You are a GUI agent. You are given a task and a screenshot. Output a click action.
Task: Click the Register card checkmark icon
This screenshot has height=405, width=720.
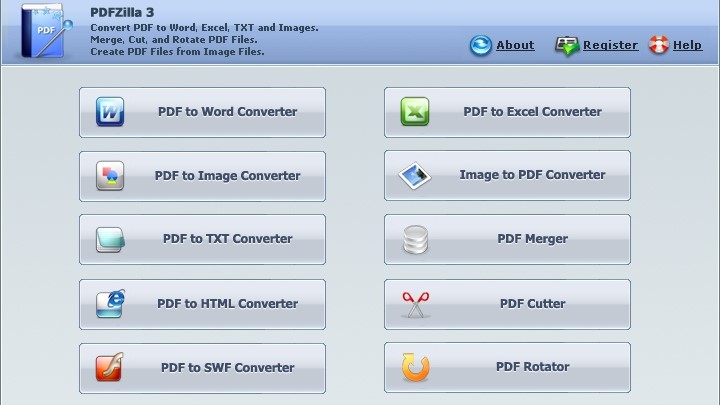click(567, 46)
